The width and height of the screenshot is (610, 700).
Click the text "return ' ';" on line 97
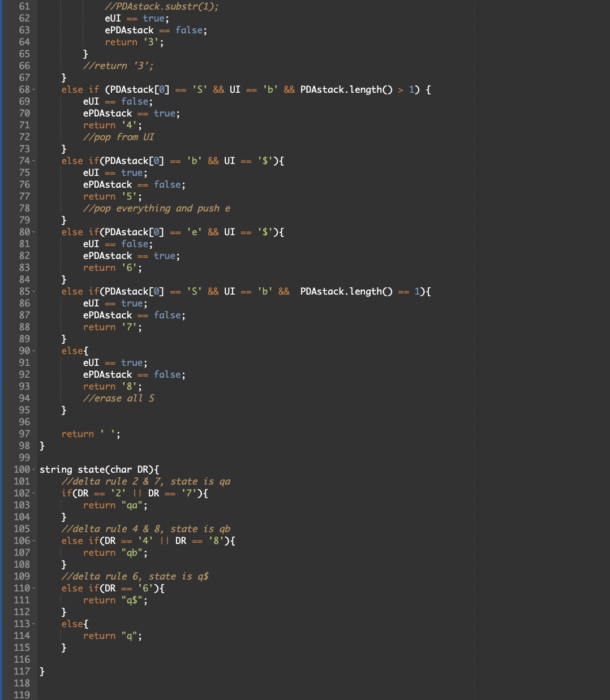click(x=91, y=434)
